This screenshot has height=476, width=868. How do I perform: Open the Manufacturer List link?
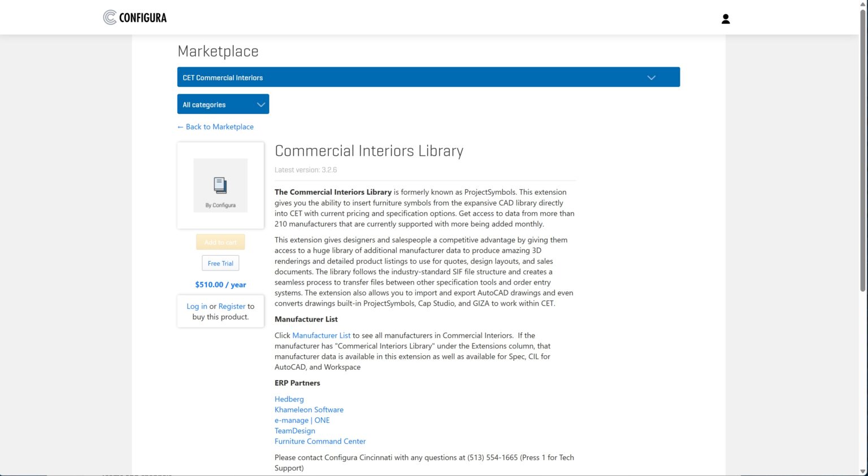pos(321,335)
